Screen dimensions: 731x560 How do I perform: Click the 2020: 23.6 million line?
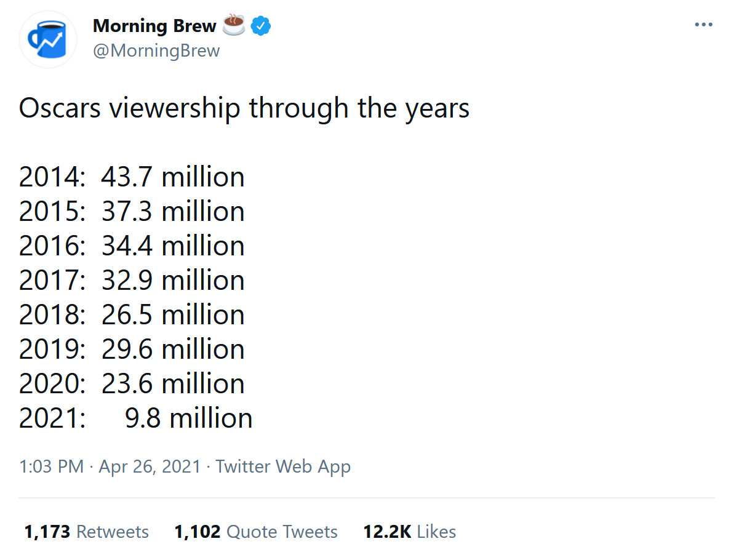(x=132, y=384)
